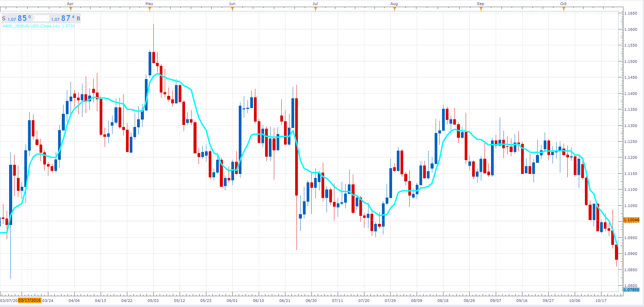Click the orange 1.10046 price label
Image resolution: width=644 pixels, height=307 pixels.
tap(631, 220)
